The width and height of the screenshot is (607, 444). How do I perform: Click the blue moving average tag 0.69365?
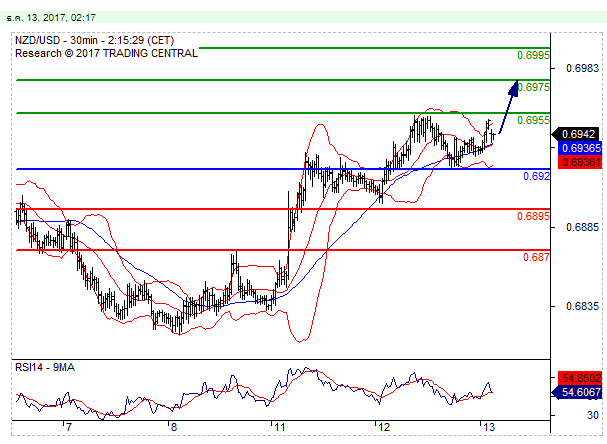(580, 148)
